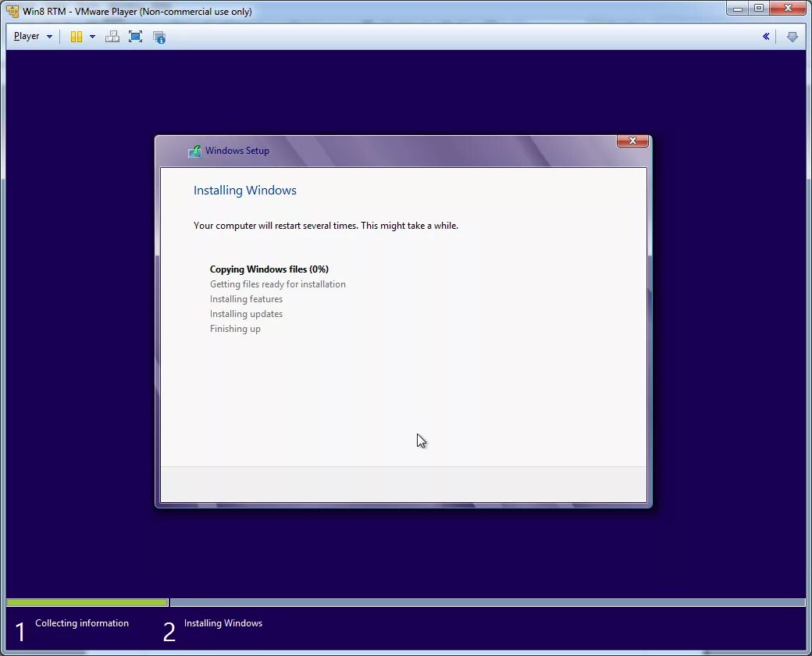The width and height of the screenshot is (812, 656).
Task: Click 'Collecting information' stage label
Action: [82, 623]
